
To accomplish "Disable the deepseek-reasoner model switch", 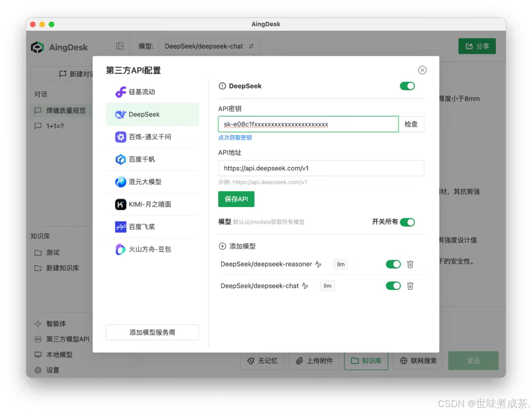I will (x=393, y=264).
